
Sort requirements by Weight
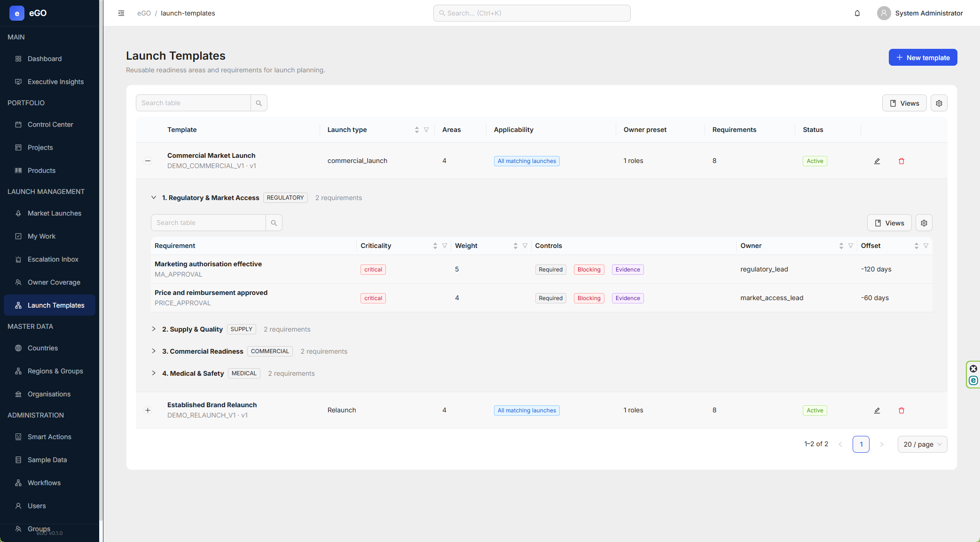click(x=516, y=246)
